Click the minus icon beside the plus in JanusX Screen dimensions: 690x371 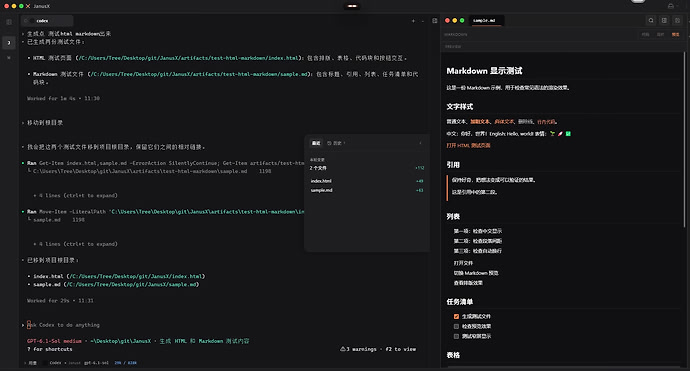pyautogui.click(x=423, y=21)
